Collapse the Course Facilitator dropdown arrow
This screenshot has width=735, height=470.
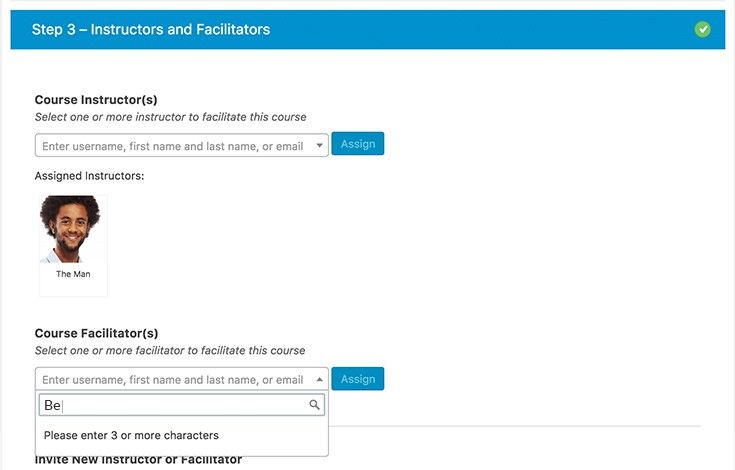[319, 380]
